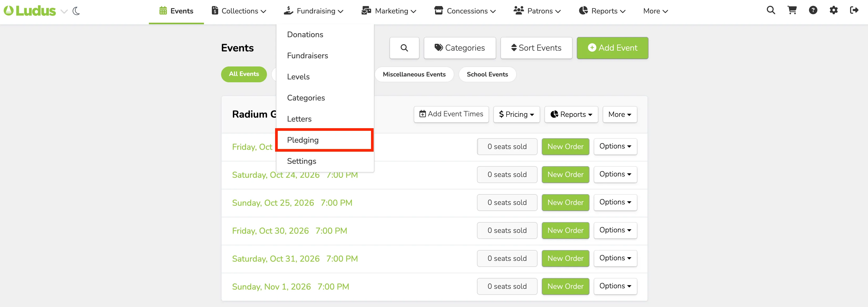
Task: Click the events search magnifier button
Action: [x=404, y=48]
